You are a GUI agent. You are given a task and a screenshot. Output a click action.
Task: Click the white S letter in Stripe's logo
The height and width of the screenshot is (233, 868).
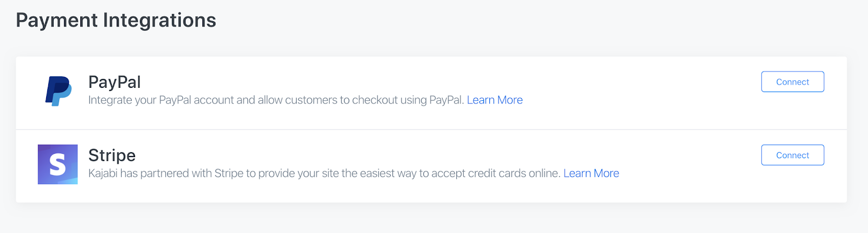pos(58,165)
